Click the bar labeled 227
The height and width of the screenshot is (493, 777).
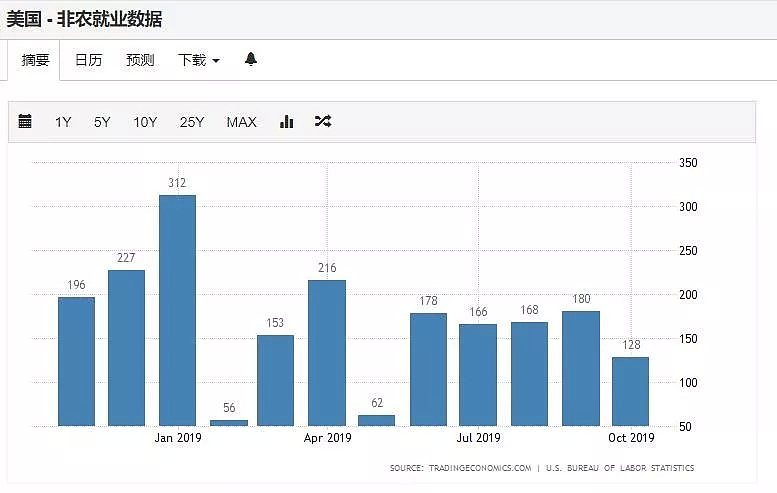(x=126, y=348)
